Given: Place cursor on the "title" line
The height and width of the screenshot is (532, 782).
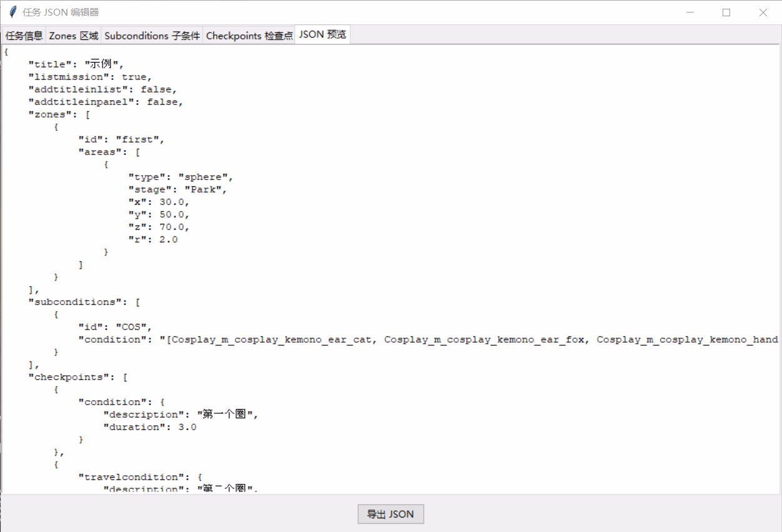Looking at the screenshot, I should 76,64.
